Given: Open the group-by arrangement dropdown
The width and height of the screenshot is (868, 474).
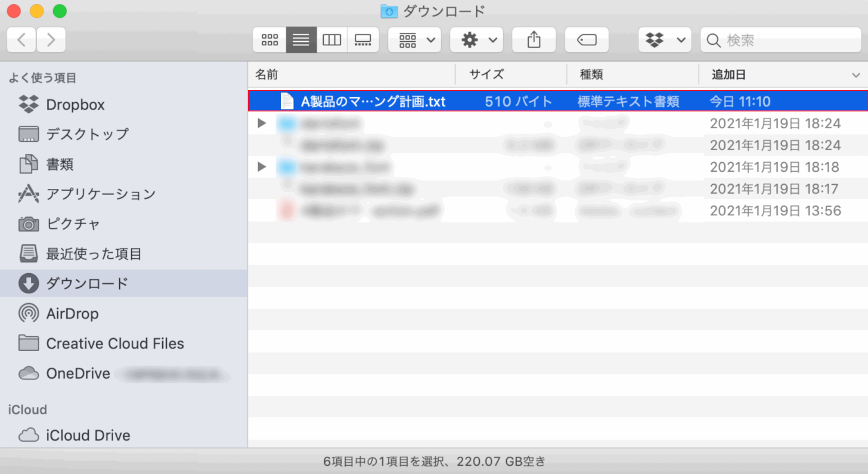Looking at the screenshot, I should tap(414, 40).
